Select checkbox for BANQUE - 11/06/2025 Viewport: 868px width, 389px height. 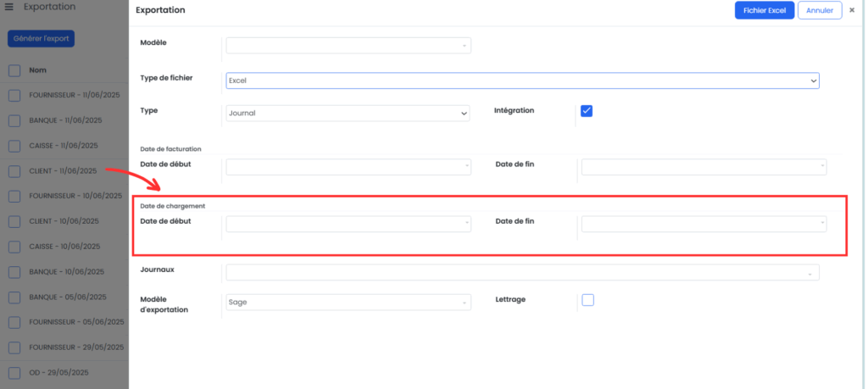coord(15,120)
